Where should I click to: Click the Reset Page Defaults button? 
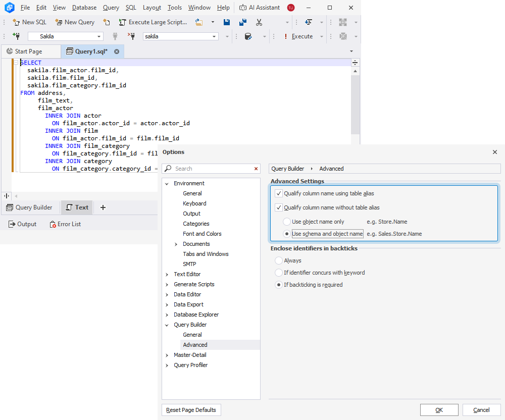(x=191, y=409)
